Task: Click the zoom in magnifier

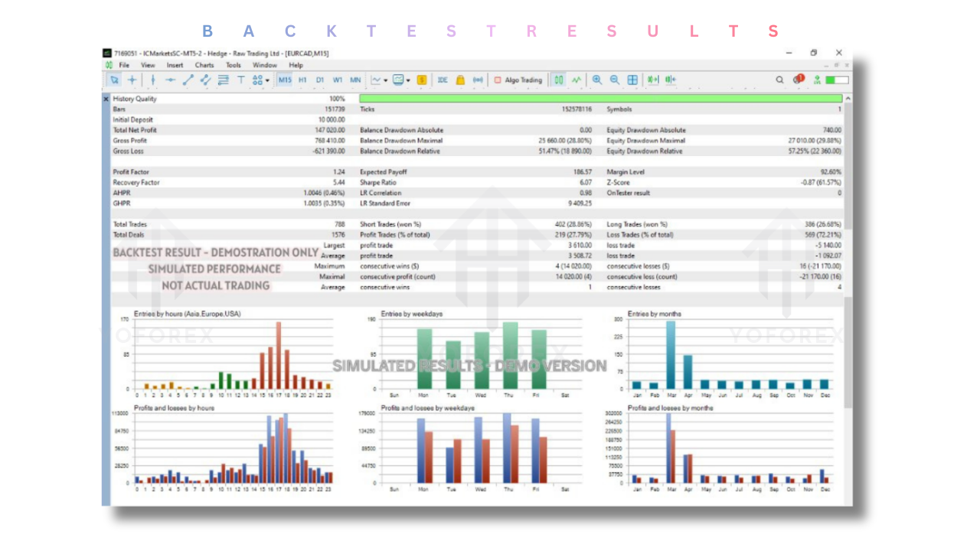Action: [596, 80]
